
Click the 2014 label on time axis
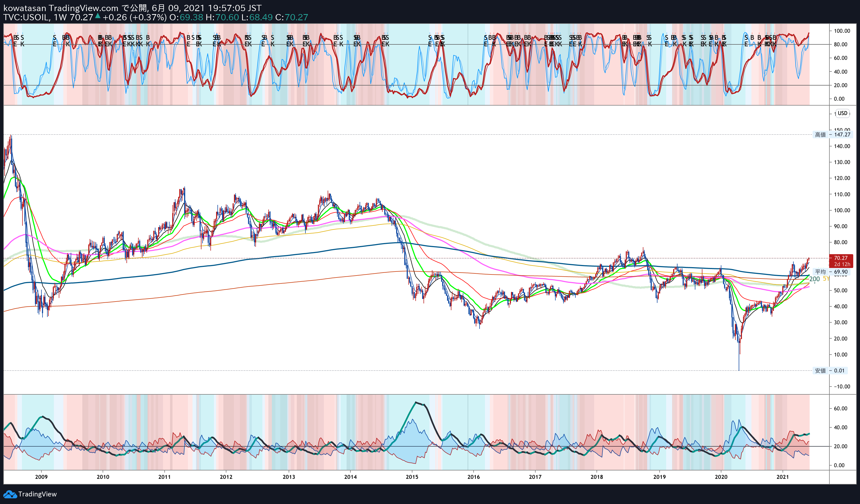coord(350,477)
